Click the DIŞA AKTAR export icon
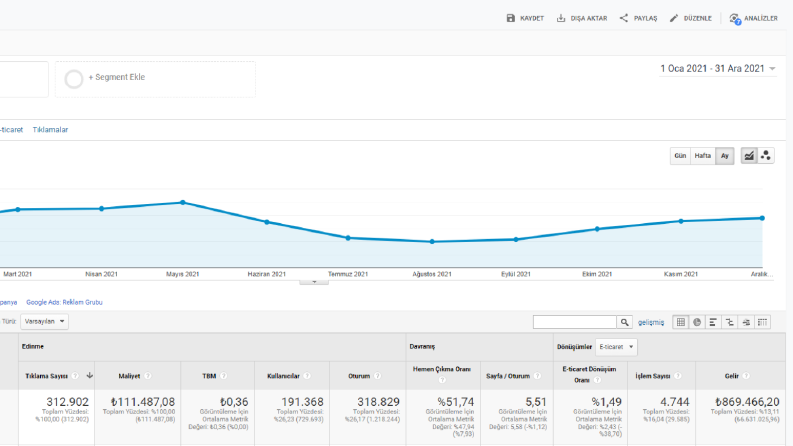 coord(561,18)
